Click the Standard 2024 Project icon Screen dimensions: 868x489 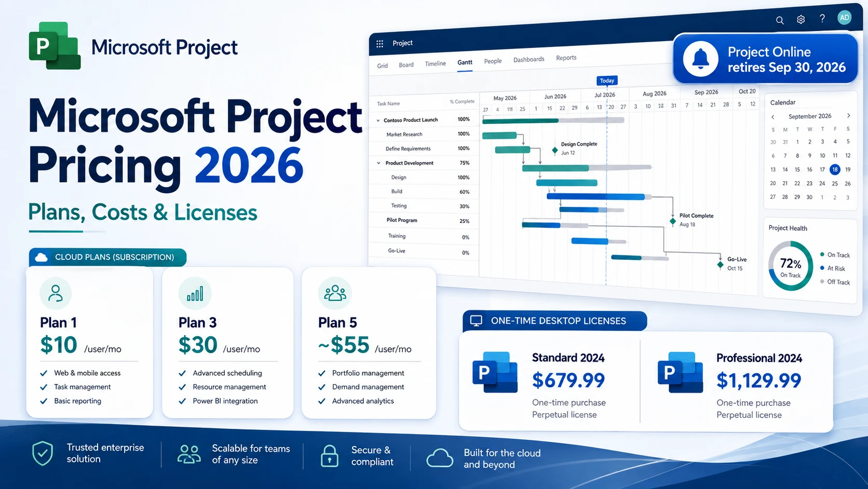(x=495, y=372)
